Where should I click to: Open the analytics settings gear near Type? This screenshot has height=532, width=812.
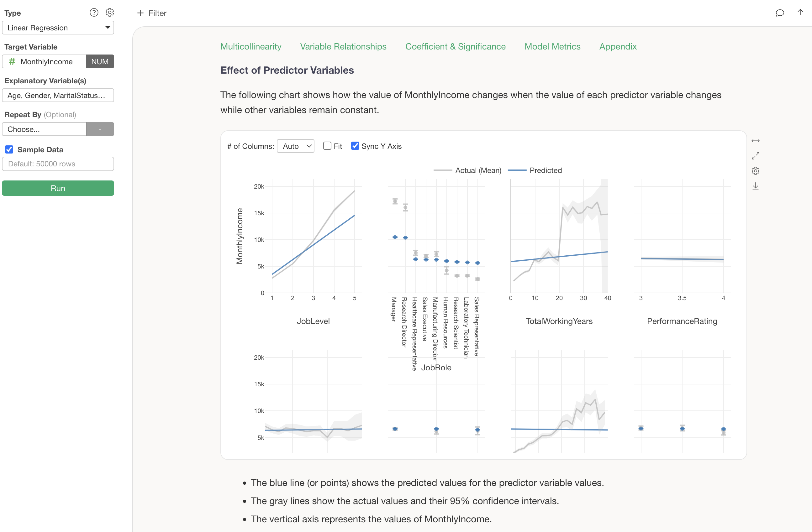(x=109, y=12)
